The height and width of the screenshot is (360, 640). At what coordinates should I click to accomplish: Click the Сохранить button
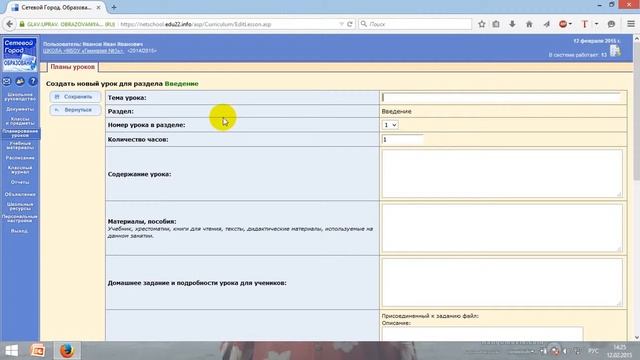tap(75, 97)
